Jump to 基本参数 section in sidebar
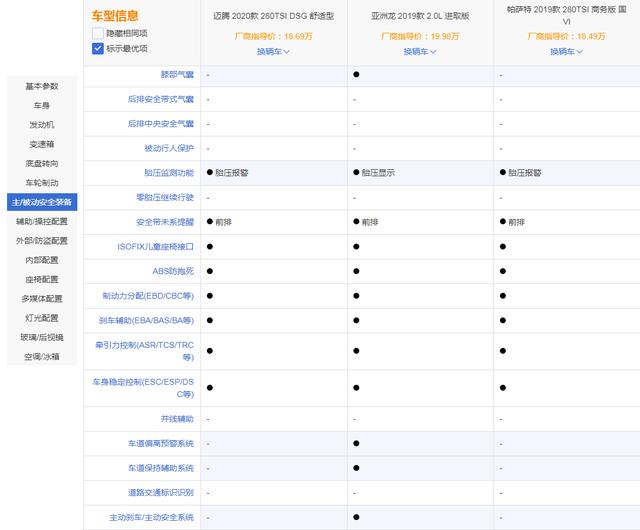640x530 pixels. (42, 86)
